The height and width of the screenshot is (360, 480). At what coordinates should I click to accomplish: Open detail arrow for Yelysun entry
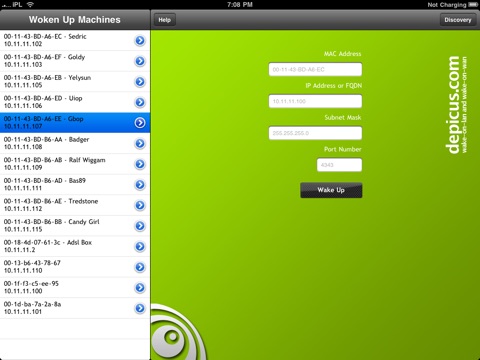pos(140,82)
